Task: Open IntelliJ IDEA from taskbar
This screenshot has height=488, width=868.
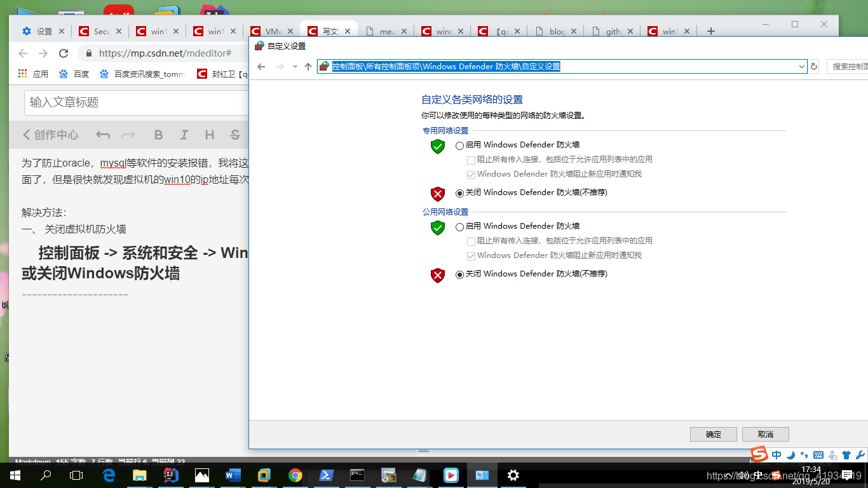Action: pos(171,475)
